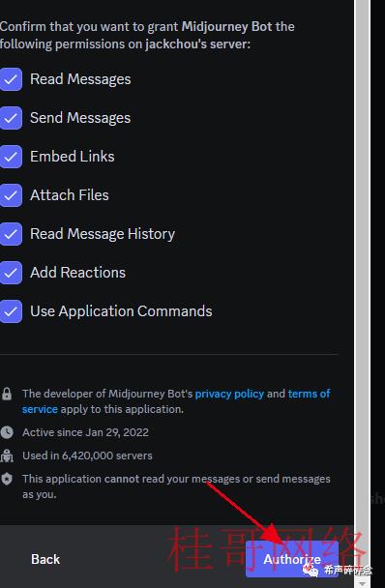Disable the Add Reactions permission checkbox
385x588 pixels.
pos(11,273)
